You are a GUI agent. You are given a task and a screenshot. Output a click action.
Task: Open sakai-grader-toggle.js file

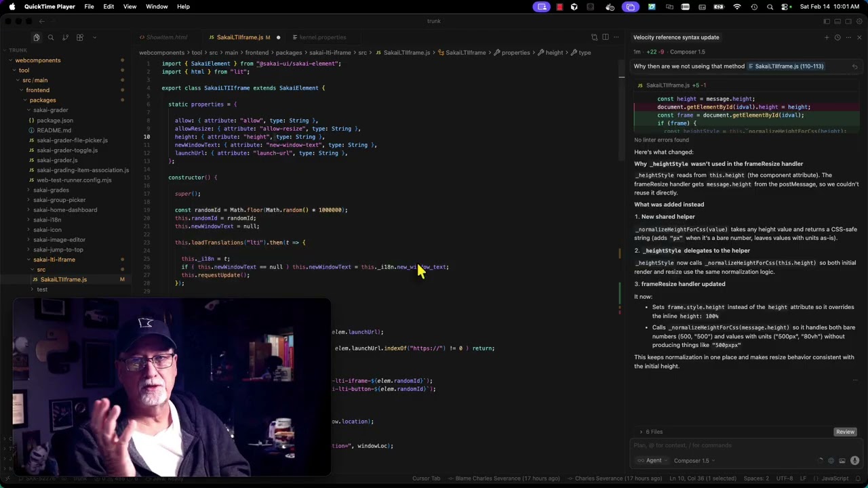[x=67, y=150]
